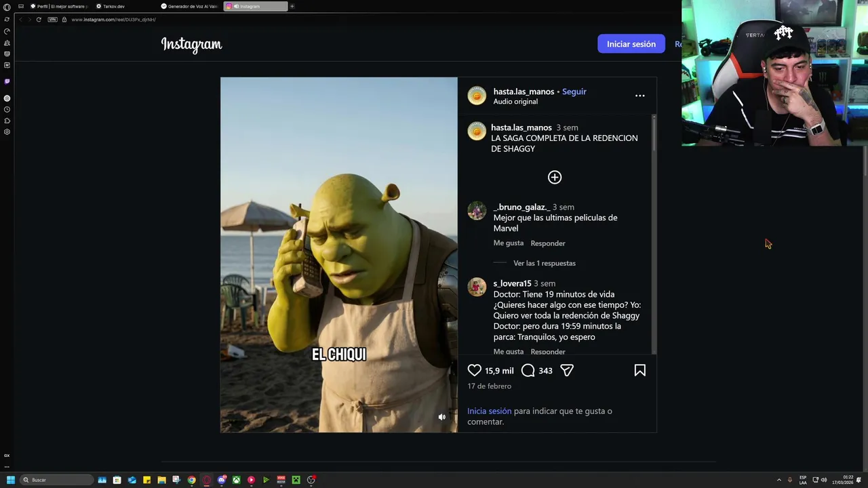Reload the page with the refresh button

[39, 20]
